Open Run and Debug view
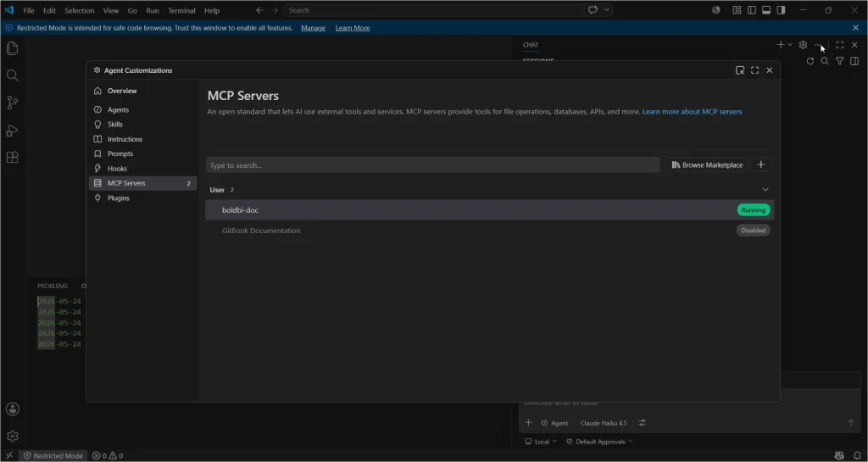The height and width of the screenshot is (462, 868). [12, 131]
